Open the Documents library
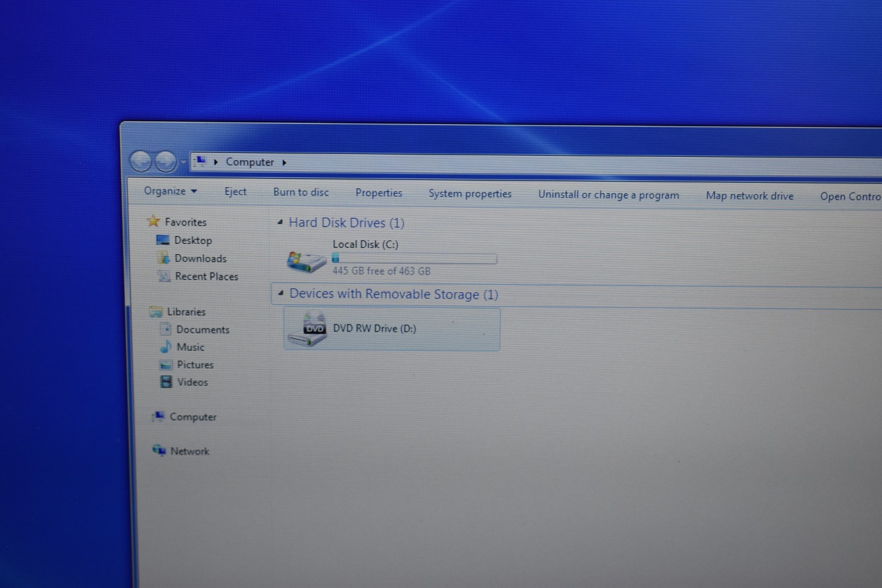The width and height of the screenshot is (882, 588). (203, 330)
